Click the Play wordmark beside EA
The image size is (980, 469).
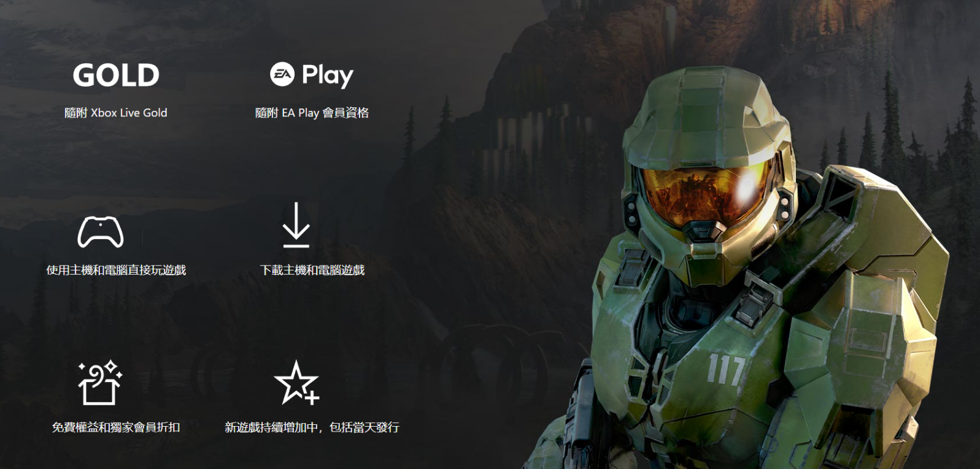coord(328,76)
